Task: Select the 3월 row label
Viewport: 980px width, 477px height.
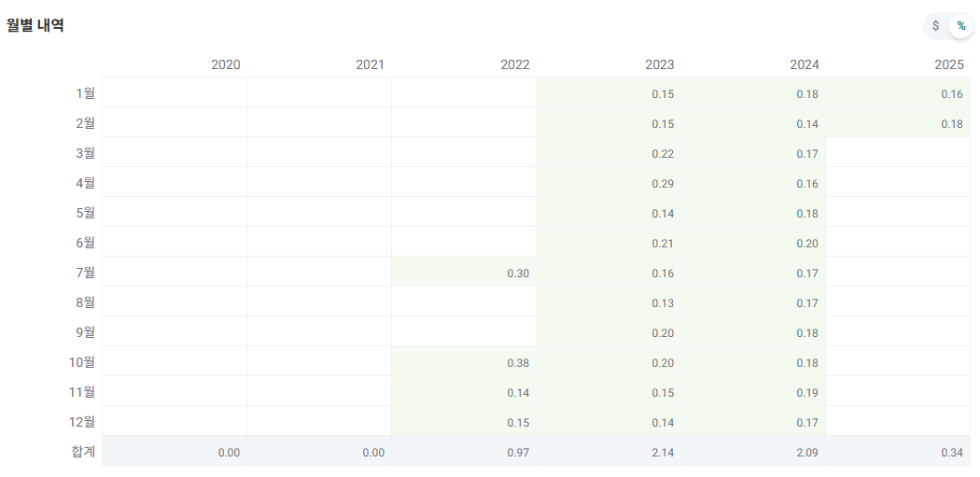Action: [85, 153]
